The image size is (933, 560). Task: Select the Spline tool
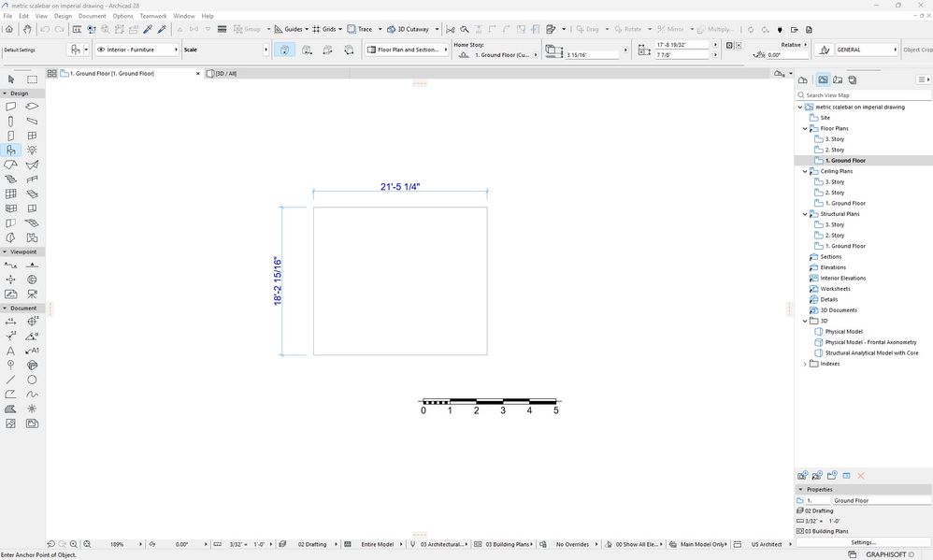[32, 394]
